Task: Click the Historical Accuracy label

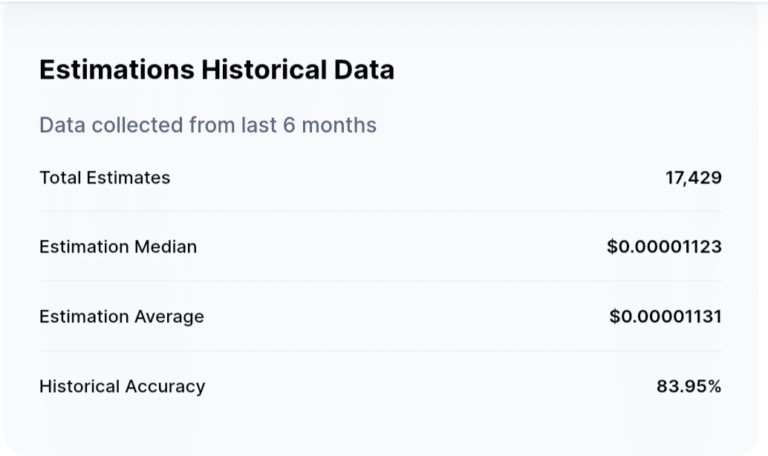Action: pos(122,386)
